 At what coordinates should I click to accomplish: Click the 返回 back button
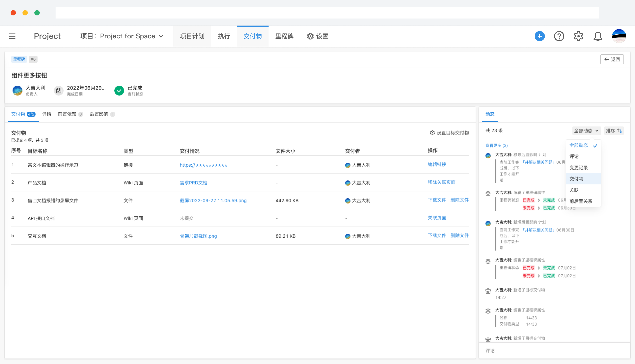pyautogui.click(x=612, y=59)
